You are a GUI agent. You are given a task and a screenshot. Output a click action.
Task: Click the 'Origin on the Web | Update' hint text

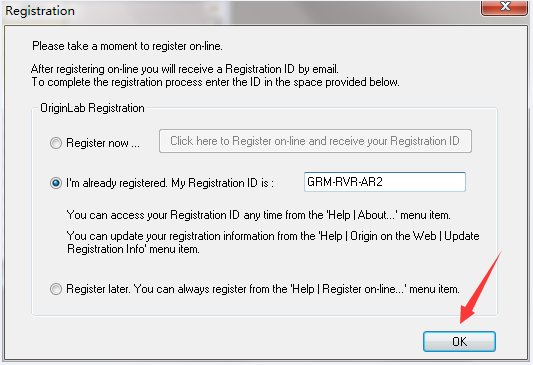point(414,236)
